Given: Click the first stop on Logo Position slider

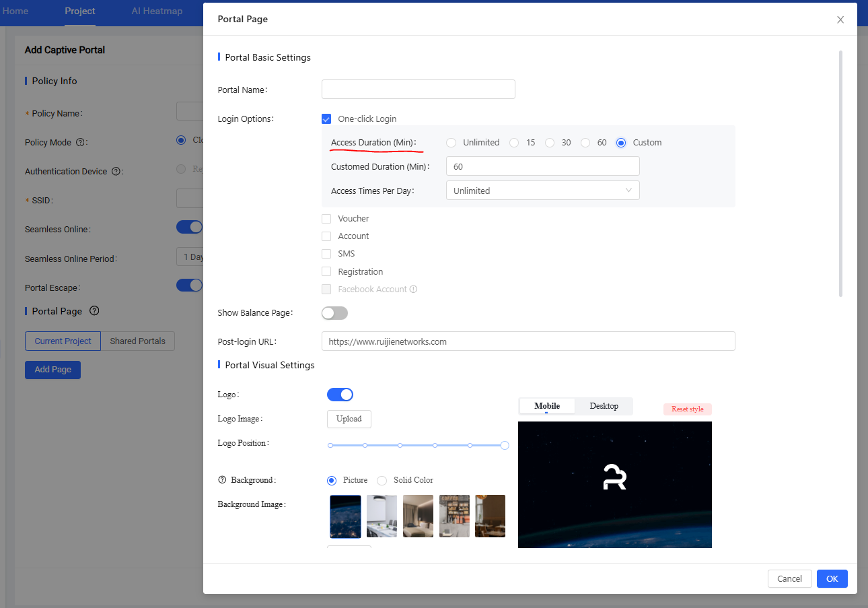Looking at the screenshot, I should (x=330, y=446).
